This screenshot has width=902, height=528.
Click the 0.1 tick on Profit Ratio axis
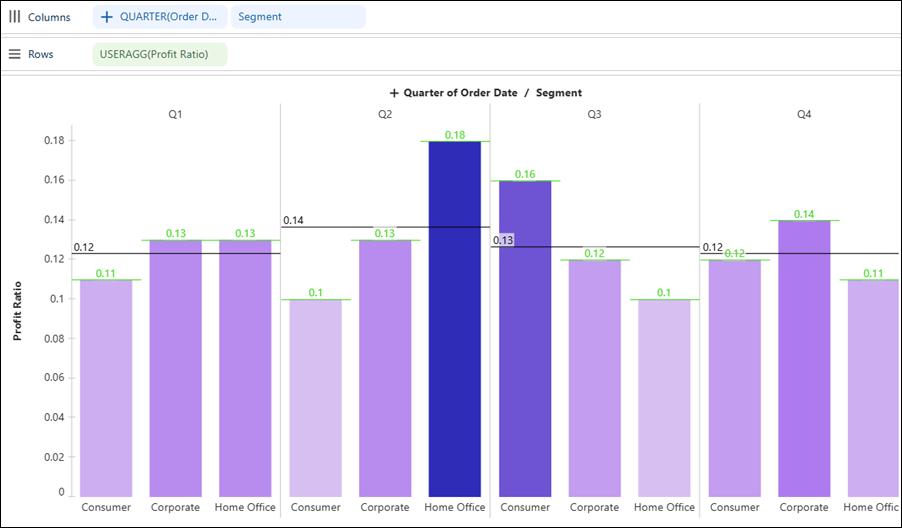pyautogui.click(x=57, y=299)
